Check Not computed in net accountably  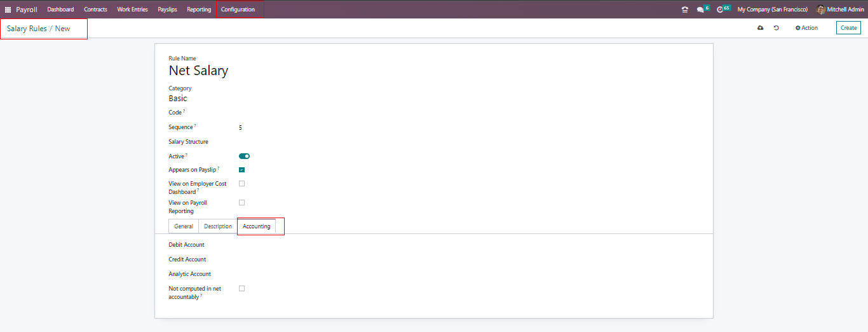click(x=241, y=289)
